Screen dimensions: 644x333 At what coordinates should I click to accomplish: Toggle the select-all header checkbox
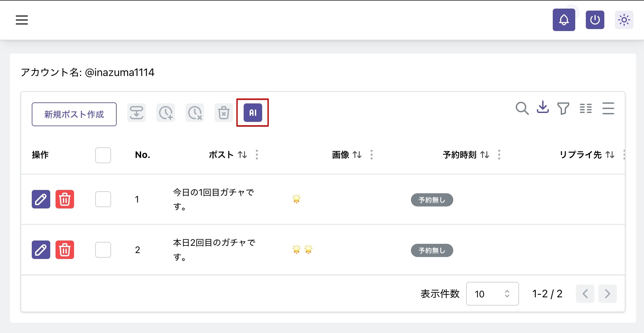pos(103,155)
